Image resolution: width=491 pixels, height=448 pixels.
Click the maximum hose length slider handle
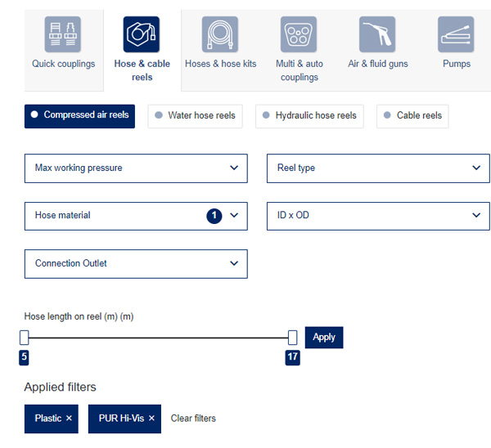(293, 337)
